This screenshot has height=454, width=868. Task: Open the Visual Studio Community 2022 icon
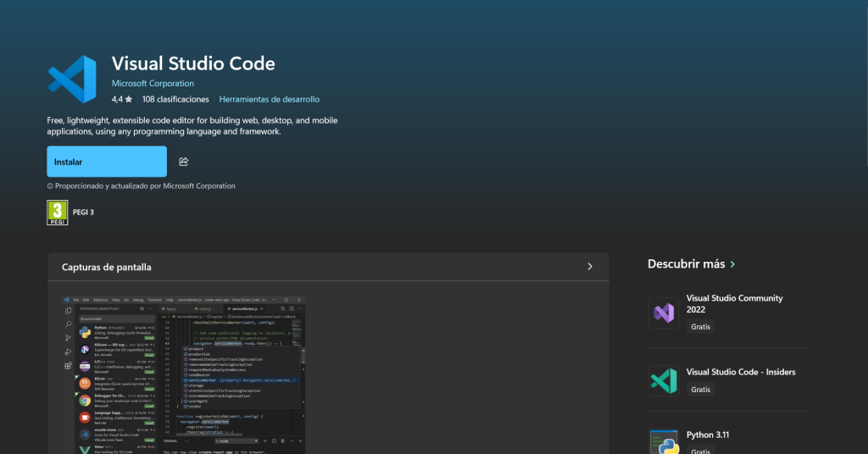point(664,313)
